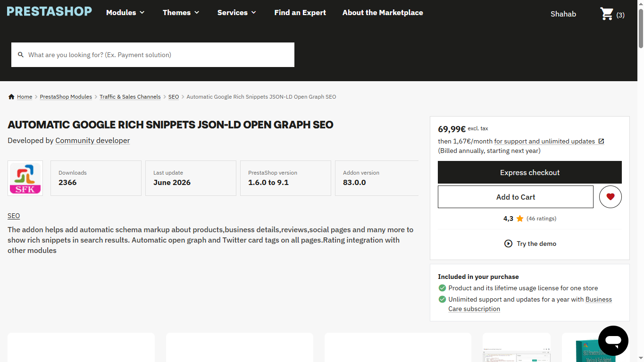
Task: Click PrestaShop version 1.6.0 to 9.1 card
Action: (285, 178)
